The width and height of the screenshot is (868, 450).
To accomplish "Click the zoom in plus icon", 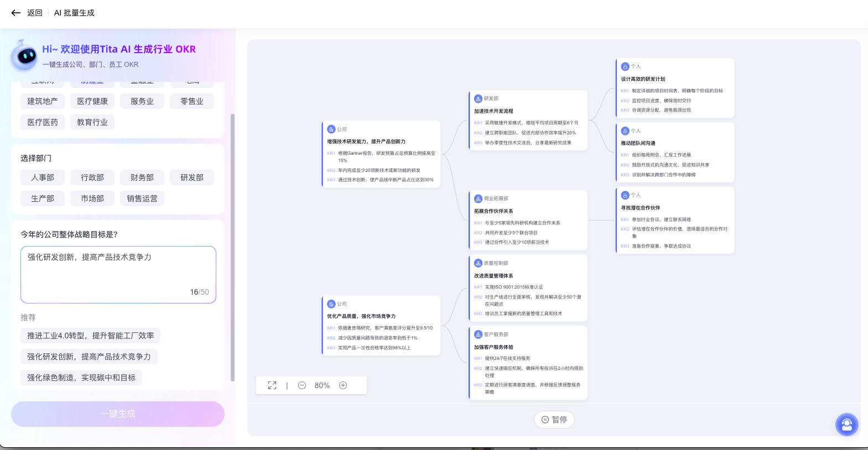I will coord(343,385).
